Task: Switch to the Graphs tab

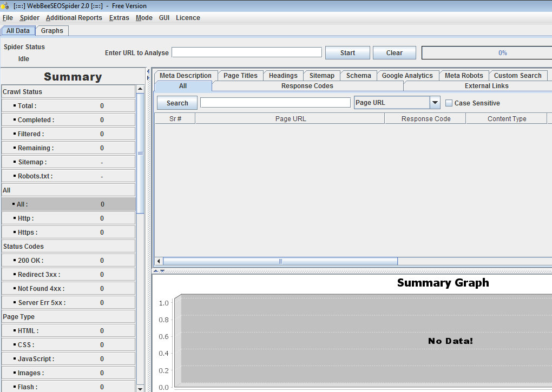Action: pyautogui.click(x=52, y=31)
